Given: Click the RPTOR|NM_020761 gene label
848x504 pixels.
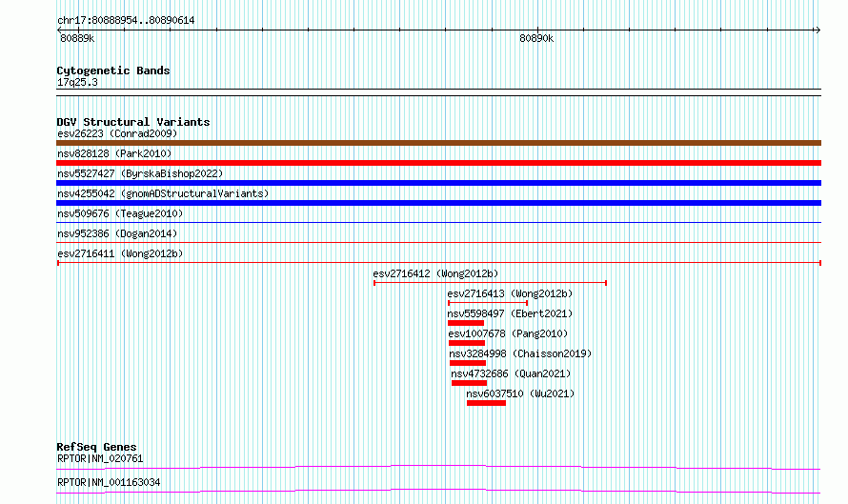Looking at the screenshot, I should (x=100, y=458).
